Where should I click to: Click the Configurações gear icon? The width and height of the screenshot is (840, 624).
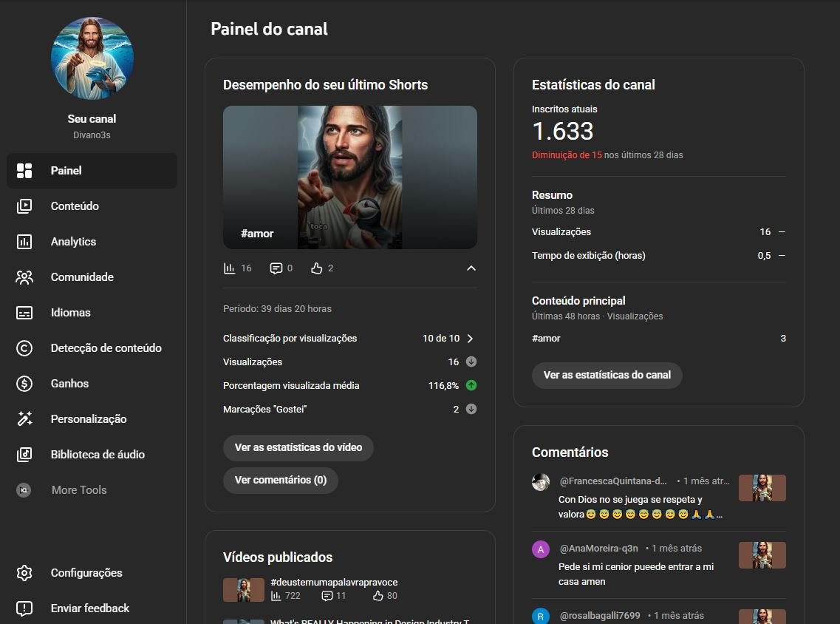click(x=24, y=573)
